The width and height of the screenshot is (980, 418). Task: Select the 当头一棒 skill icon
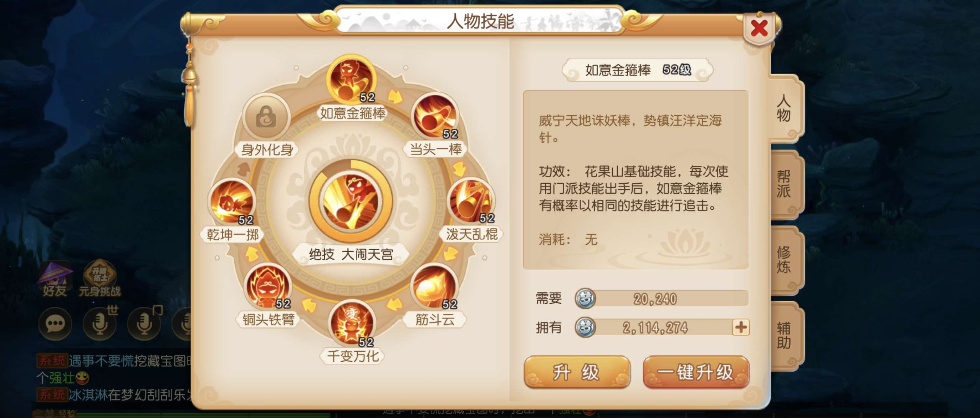click(435, 116)
